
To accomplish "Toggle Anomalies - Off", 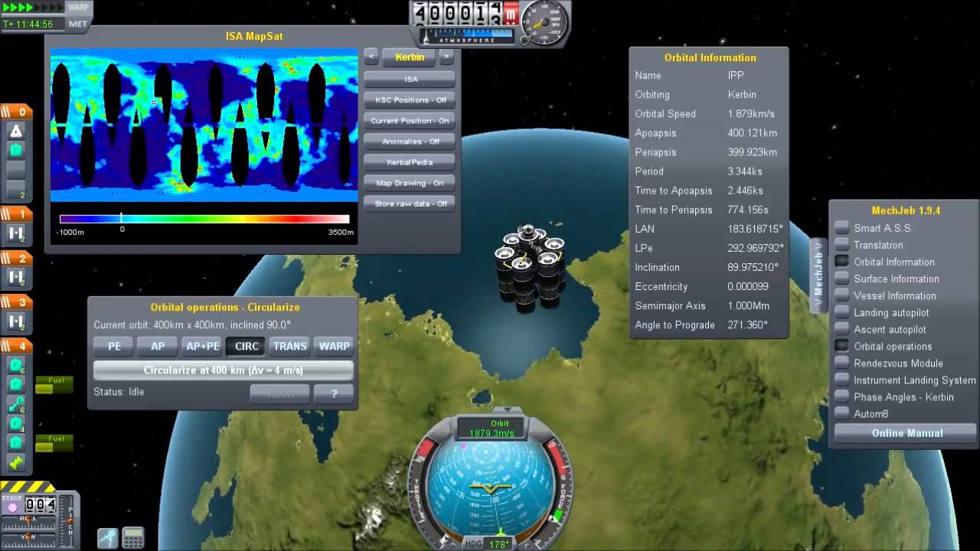I will click(410, 141).
